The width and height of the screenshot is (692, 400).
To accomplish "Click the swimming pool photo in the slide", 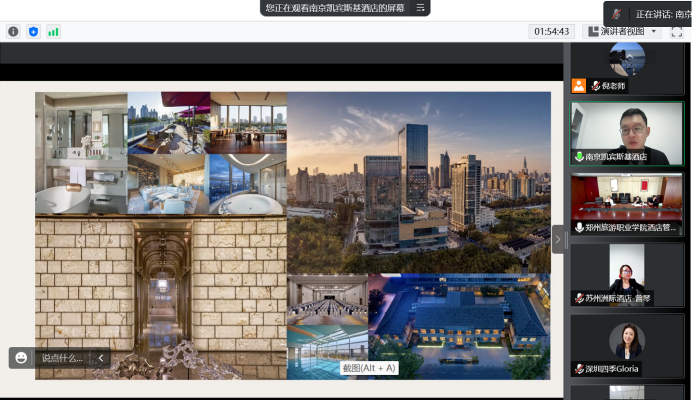I will pyautogui.click(x=327, y=352).
